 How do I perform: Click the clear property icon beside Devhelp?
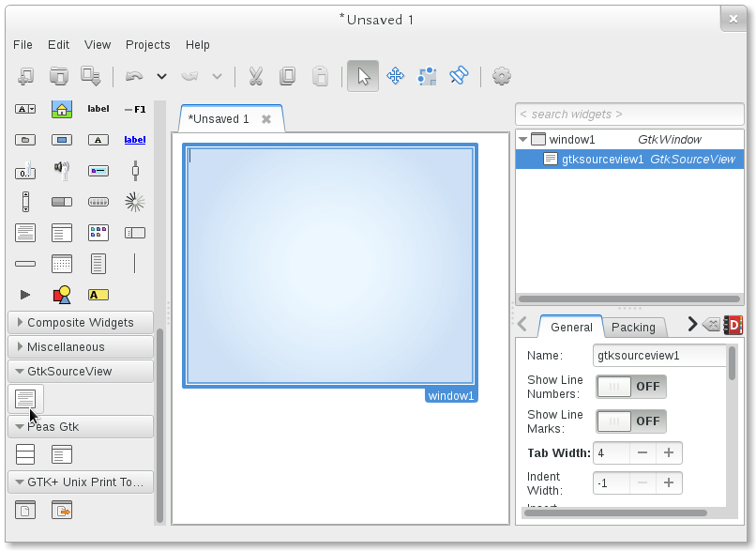pos(712,325)
